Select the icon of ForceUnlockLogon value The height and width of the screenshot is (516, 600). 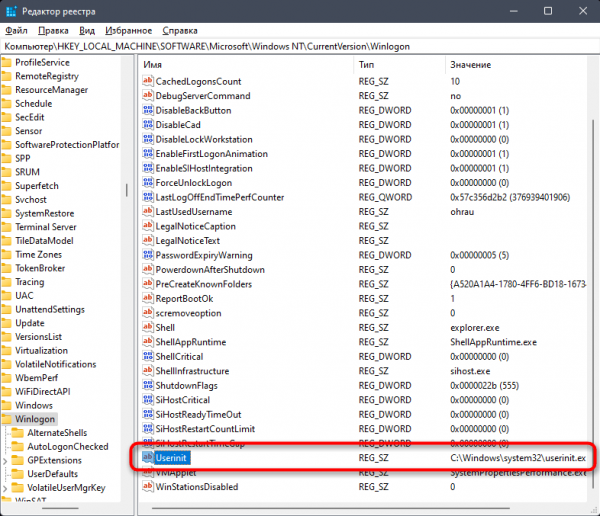click(x=148, y=182)
